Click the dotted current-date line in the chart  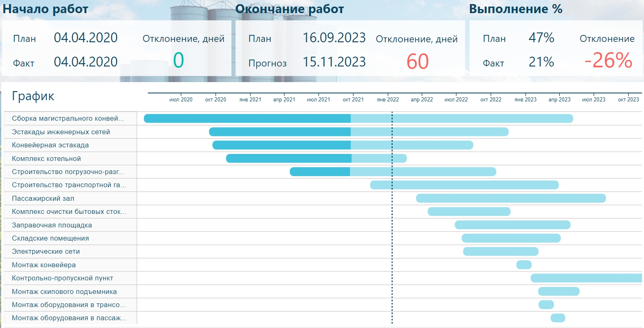(392, 218)
